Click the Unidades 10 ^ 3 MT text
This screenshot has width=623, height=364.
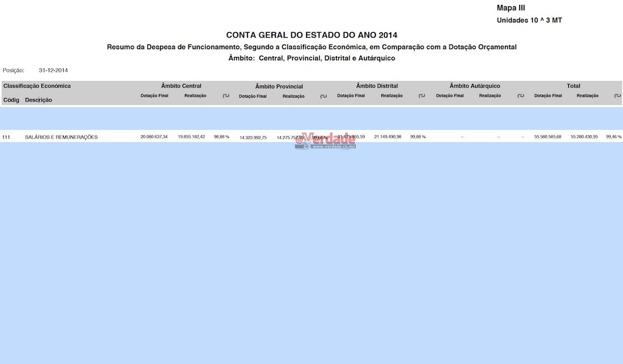(529, 20)
